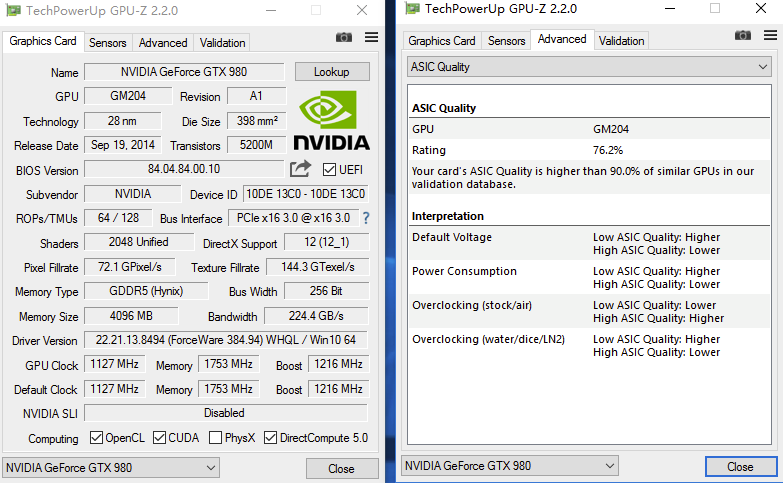Click Bus Width field 256 Bit
783x483 pixels.
(x=327, y=291)
